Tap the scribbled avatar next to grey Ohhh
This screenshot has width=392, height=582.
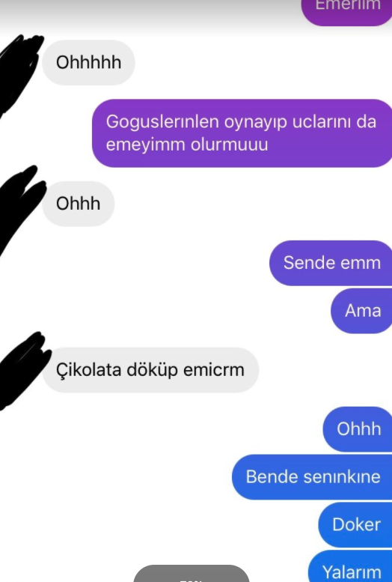click(22, 208)
